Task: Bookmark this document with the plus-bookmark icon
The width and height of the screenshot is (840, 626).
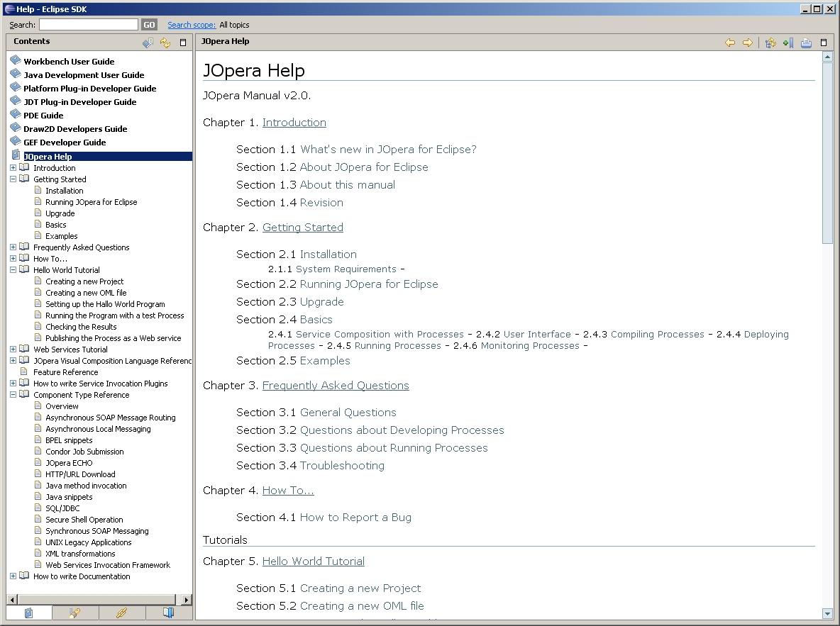Action: 788,43
